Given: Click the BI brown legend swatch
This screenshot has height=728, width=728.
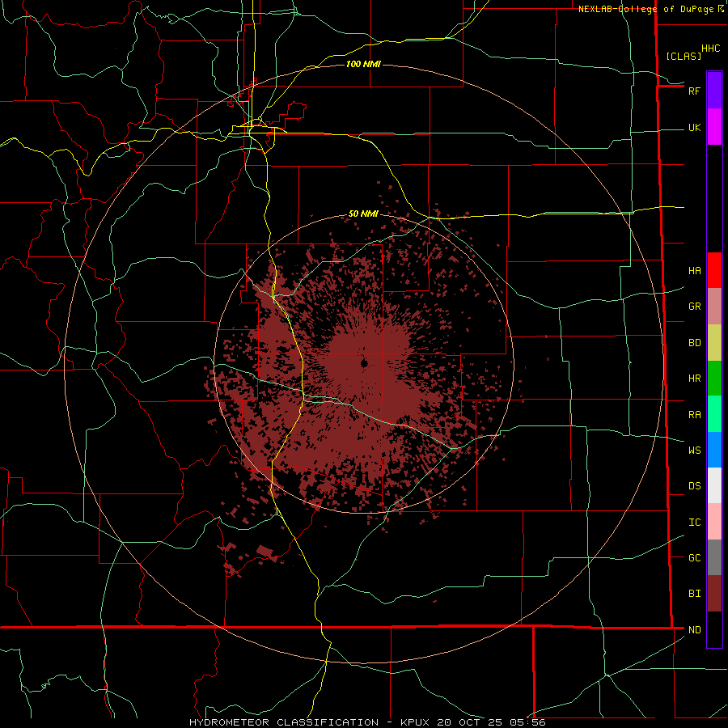Looking at the screenshot, I should click(714, 594).
